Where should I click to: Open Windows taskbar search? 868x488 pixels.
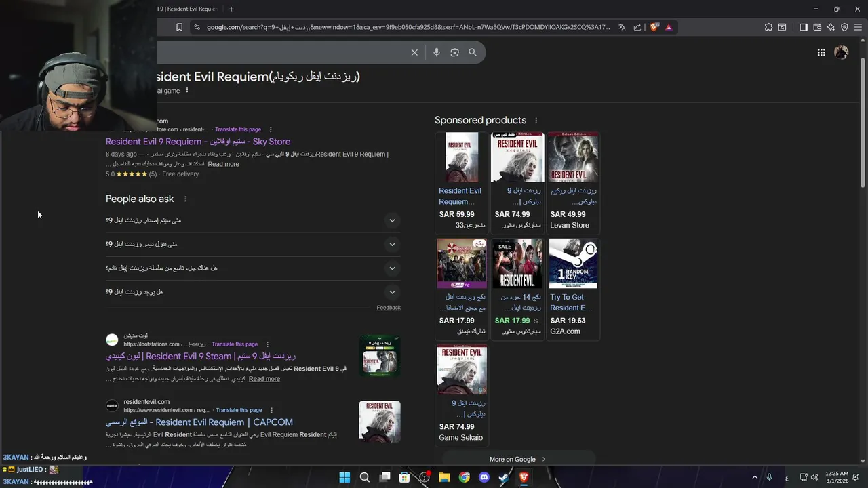point(364,477)
